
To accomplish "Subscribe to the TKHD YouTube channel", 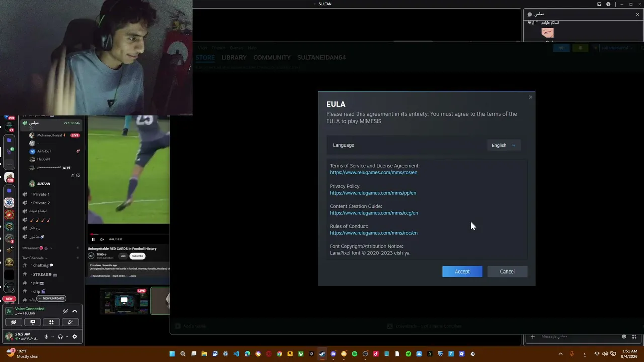I will [x=137, y=256].
